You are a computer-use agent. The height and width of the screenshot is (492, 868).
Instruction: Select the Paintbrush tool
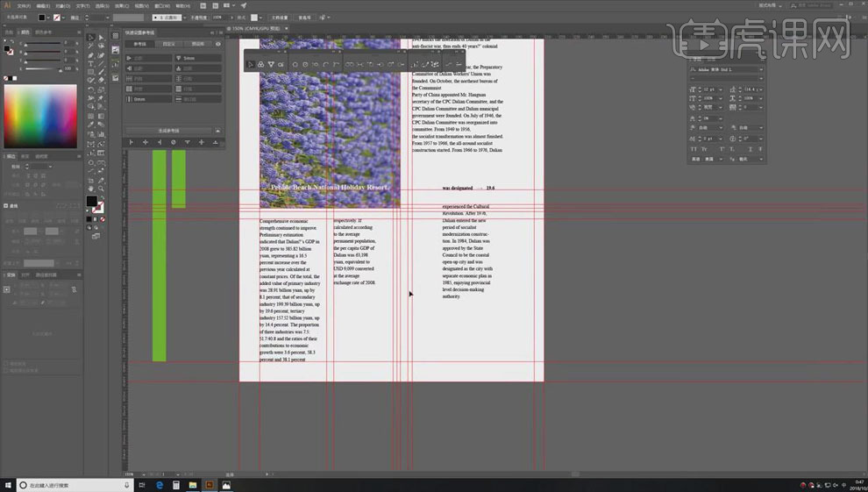(x=102, y=73)
